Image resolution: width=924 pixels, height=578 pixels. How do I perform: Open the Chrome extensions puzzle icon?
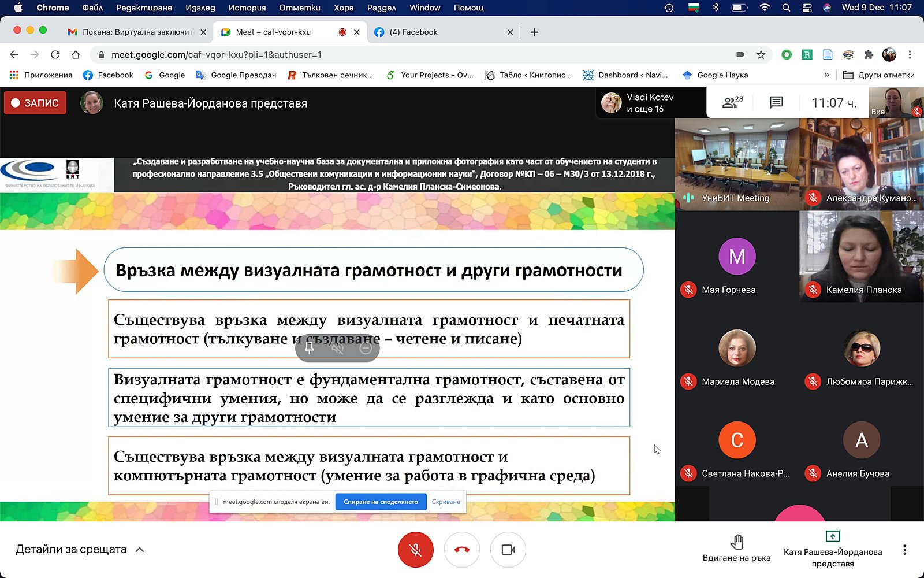[x=869, y=55]
